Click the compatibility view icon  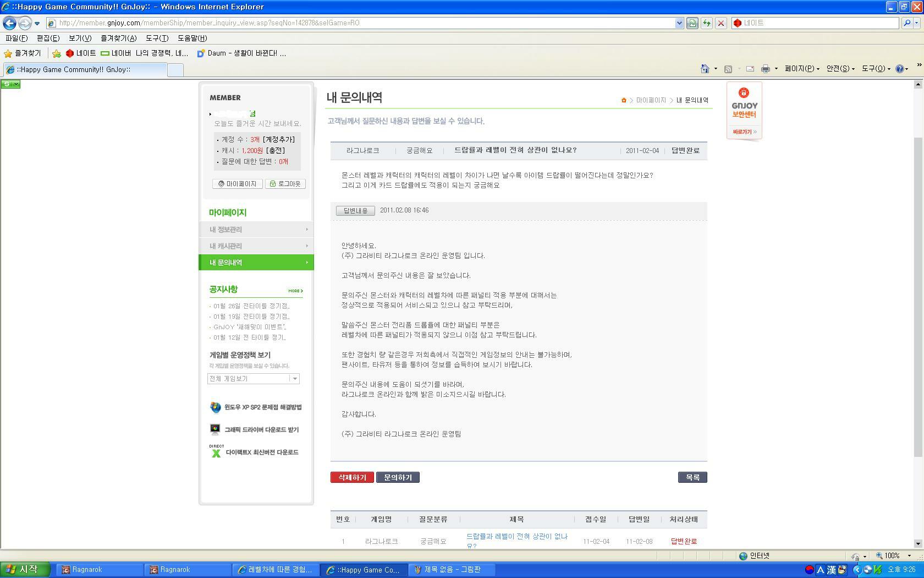pos(692,23)
